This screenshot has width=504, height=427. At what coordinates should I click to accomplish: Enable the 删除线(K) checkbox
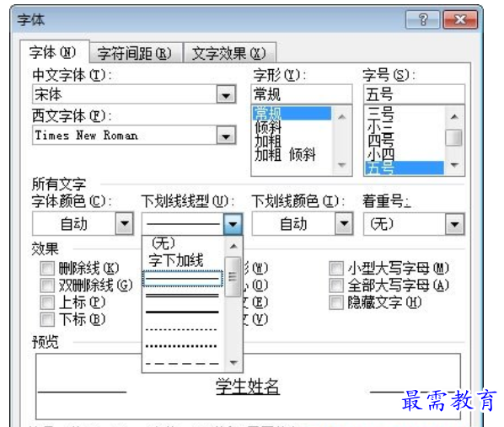tap(47, 269)
